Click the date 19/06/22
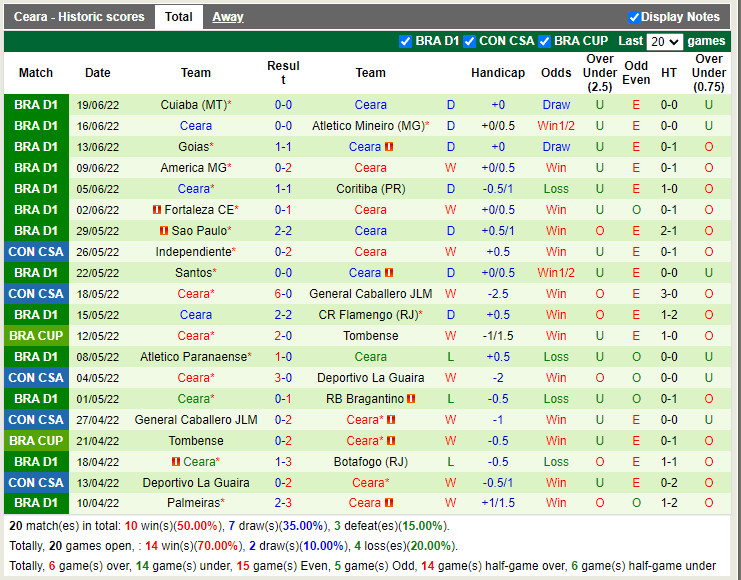 tap(97, 105)
